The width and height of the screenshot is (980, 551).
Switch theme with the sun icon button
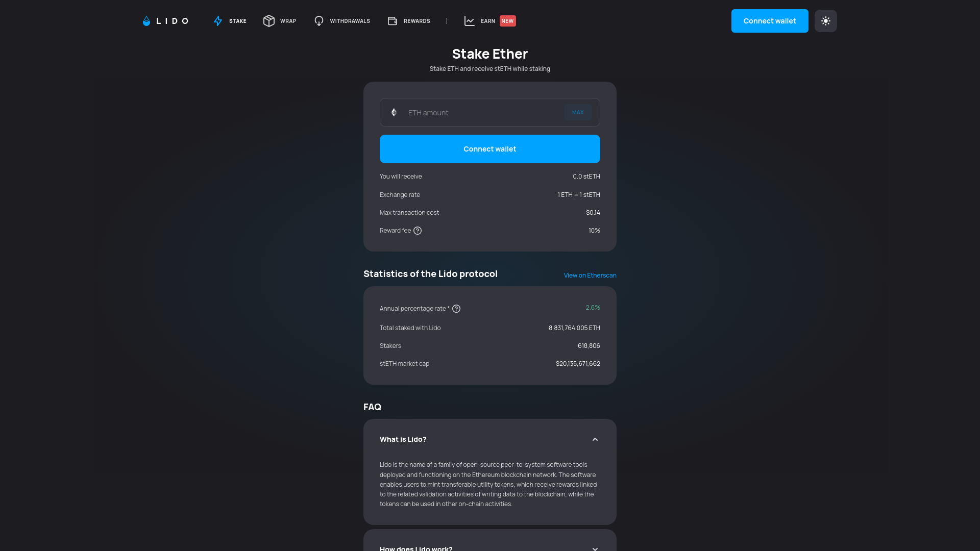click(826, 21)
